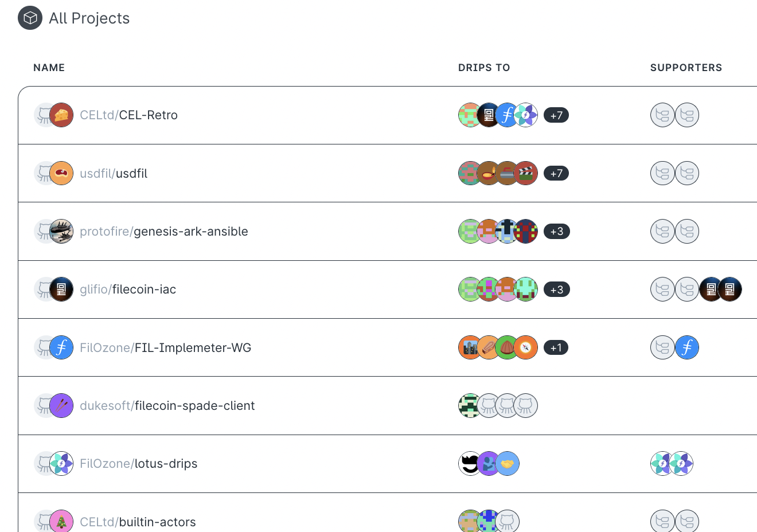
Task: Click the +1 badge in FIL-Implemeter-WG row
Action: click(x=556, y=347)
